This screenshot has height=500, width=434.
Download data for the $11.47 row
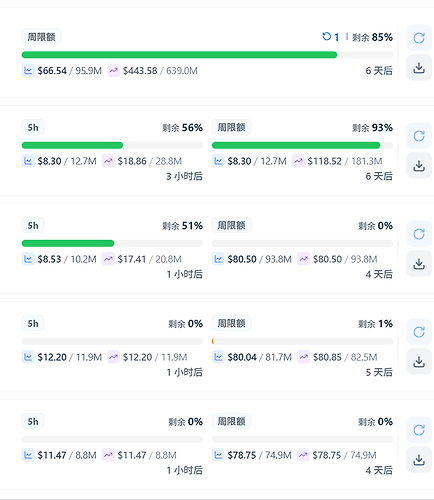tap(419, 460)
